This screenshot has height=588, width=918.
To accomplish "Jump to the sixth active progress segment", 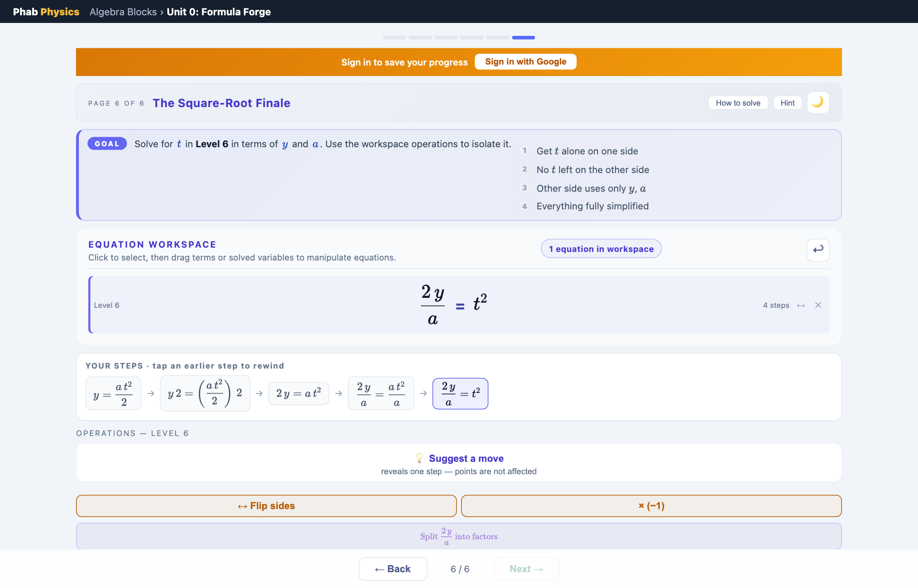I will coord(524,37).
